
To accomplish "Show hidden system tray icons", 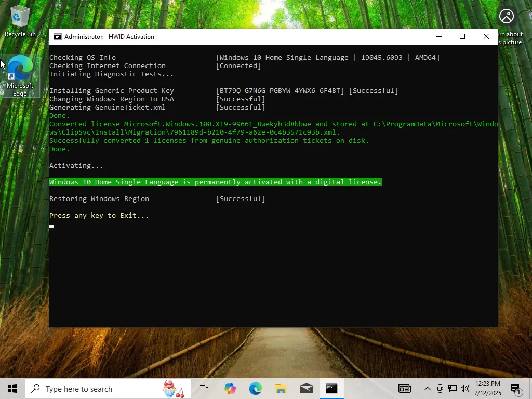I will click(428, 389).
